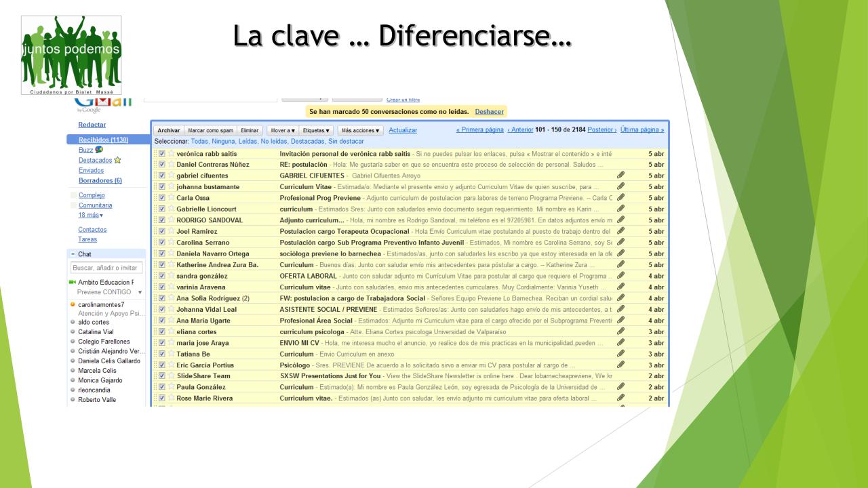Click the attachment icon on Ana Sofía Rodríguez email
Screen dimensions: 868x488
coord(620,298)
